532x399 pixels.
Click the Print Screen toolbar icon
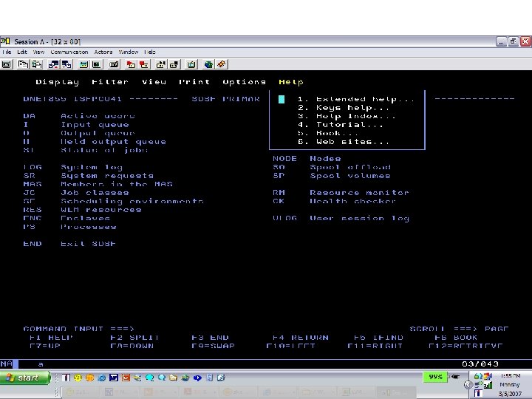7,64
